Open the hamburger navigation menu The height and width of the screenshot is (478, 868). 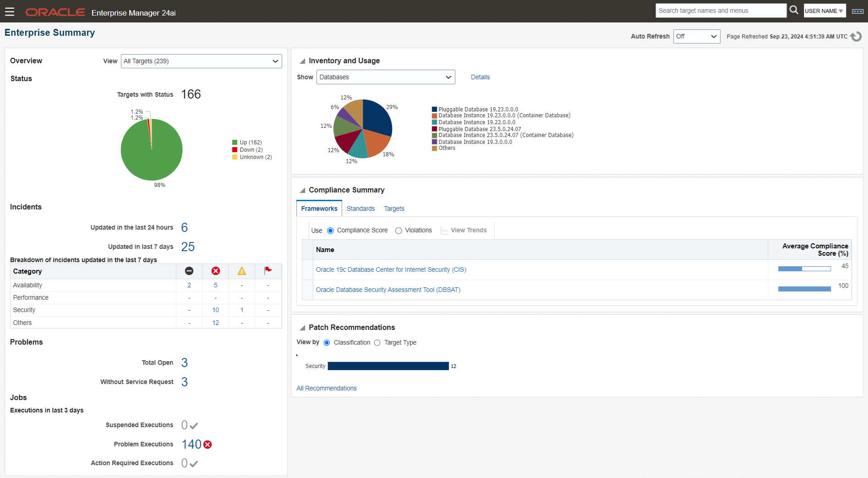(x=10, y=12)
